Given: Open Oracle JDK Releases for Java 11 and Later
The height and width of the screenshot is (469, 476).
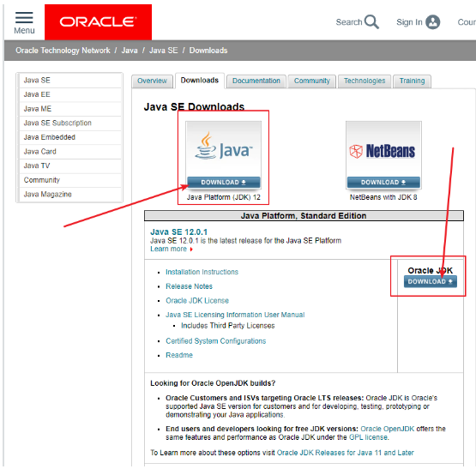Looking at the screenshot, I should point(345,453).
